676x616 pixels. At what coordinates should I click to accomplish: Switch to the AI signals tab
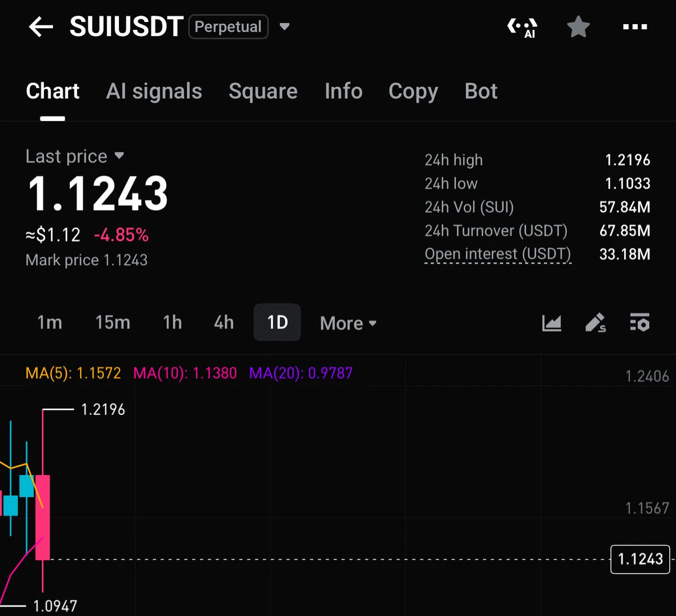[x=154, y=91]
